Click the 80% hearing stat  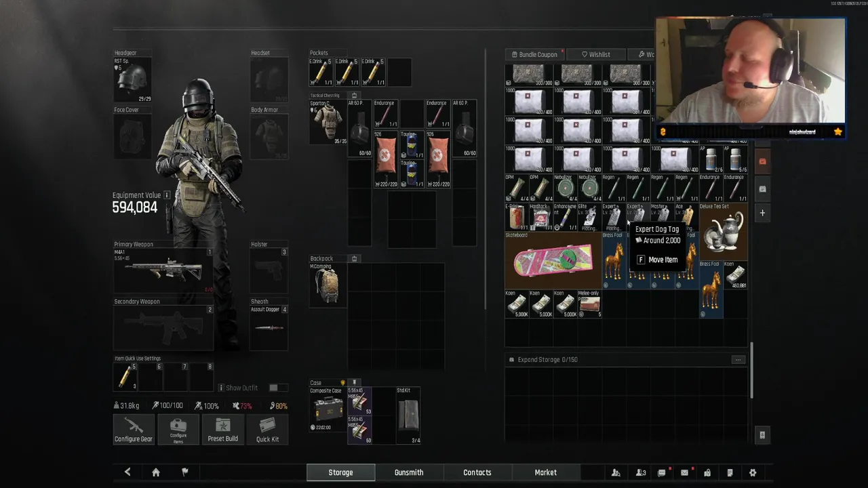click(279, 406)
